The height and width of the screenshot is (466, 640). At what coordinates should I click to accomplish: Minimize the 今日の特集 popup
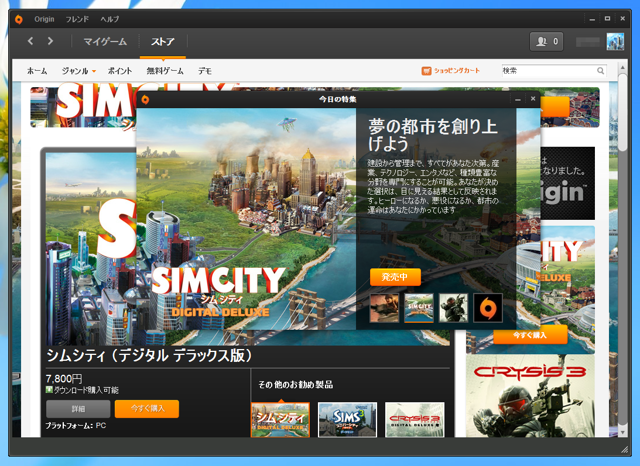tap(518, 99)
